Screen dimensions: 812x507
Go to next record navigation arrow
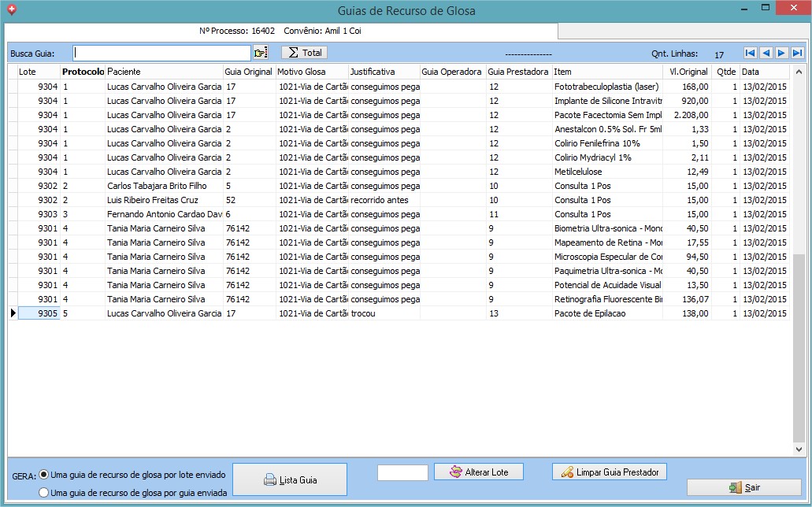[781, 53]
